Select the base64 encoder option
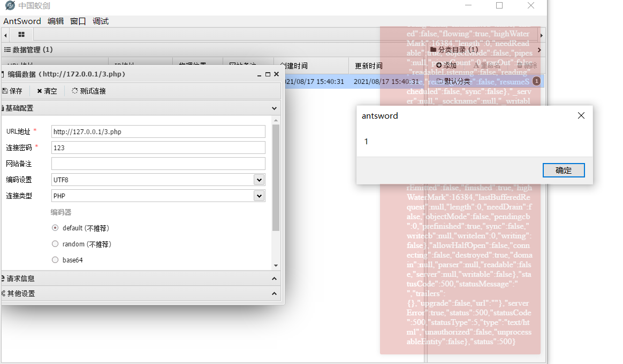This screenshot has width=623, height=364. 55,260
